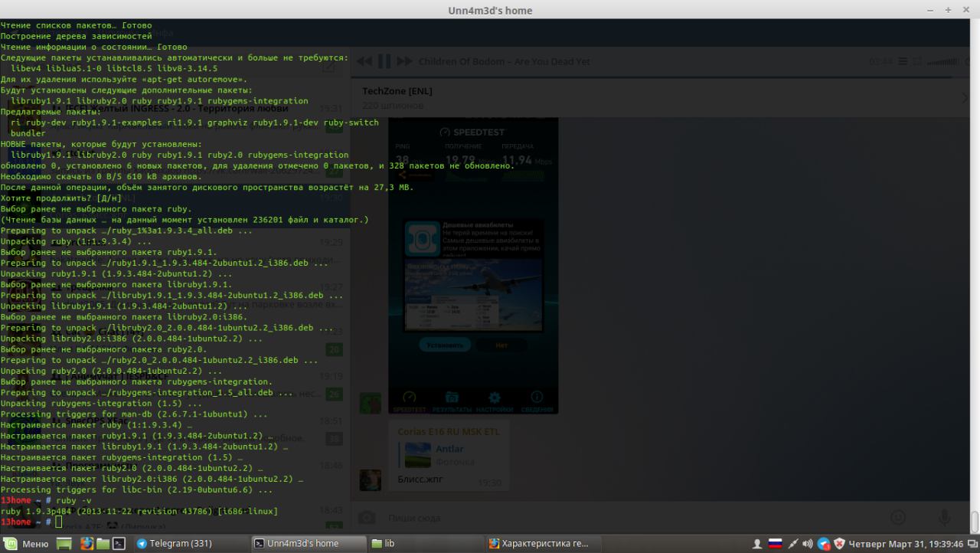This screenshot has width=980, height=553.
Task: Maximize the Unn4m3d's home terminal window
Action: click(948, 10)
